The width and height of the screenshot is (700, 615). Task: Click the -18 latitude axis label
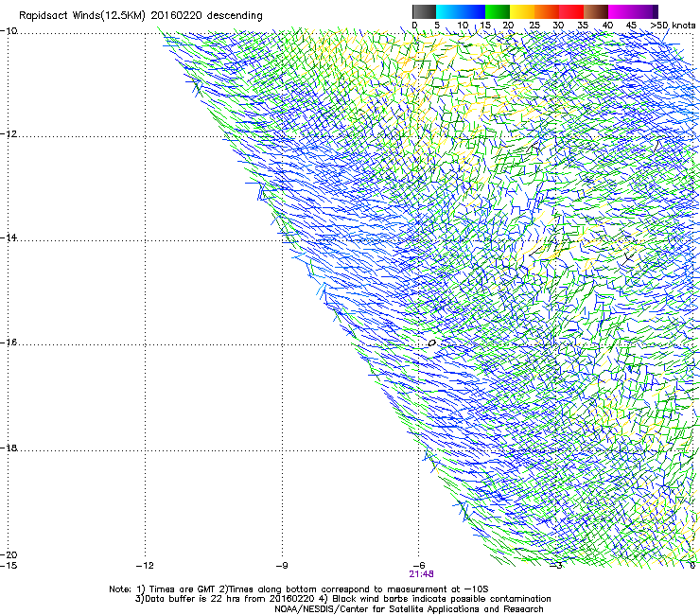tap(9, 448)
